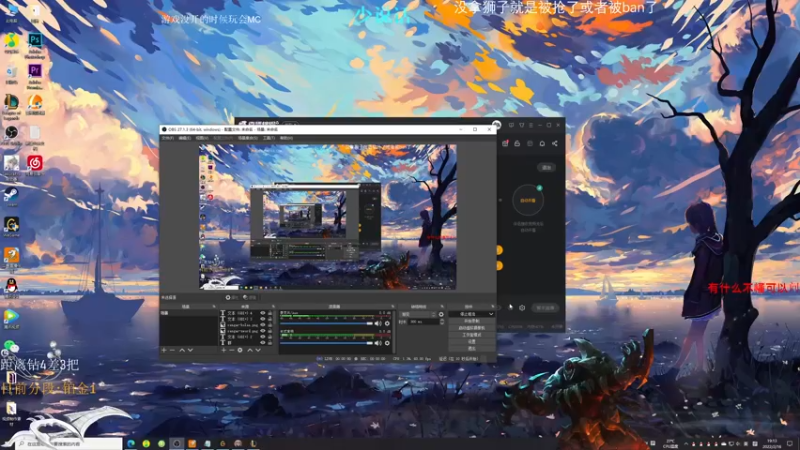
Task: Click the gear icon at bottom of streaming window
Action: 522,308
